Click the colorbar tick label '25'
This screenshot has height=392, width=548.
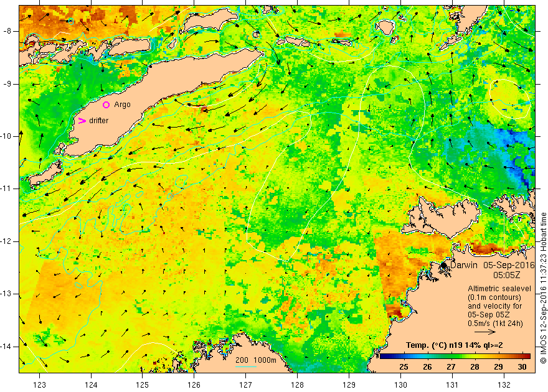(x=404, y=367)
